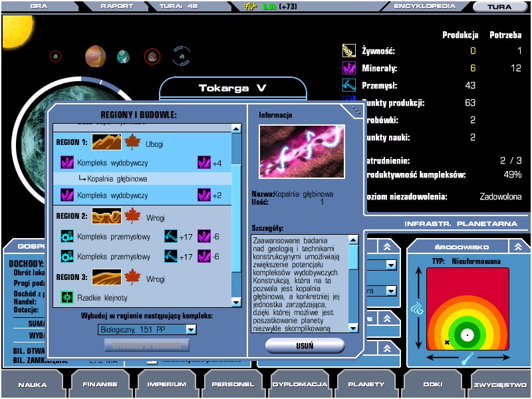The height and width of the screenshot is (399, 532).
Task: Open the Raport menu
Action: (x=117, y=6)
